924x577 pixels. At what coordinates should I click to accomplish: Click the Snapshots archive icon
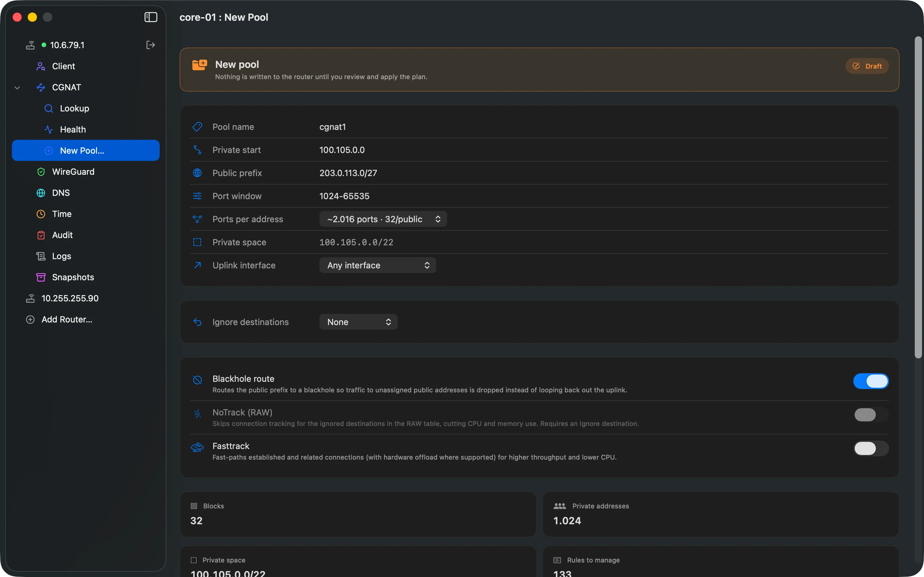(x=41, y=277)
